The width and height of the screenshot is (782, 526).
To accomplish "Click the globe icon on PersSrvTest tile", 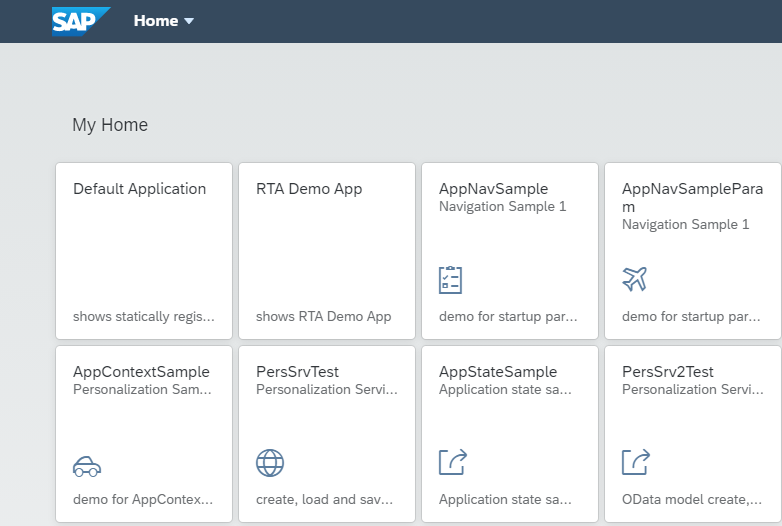I will pos(270,463).
